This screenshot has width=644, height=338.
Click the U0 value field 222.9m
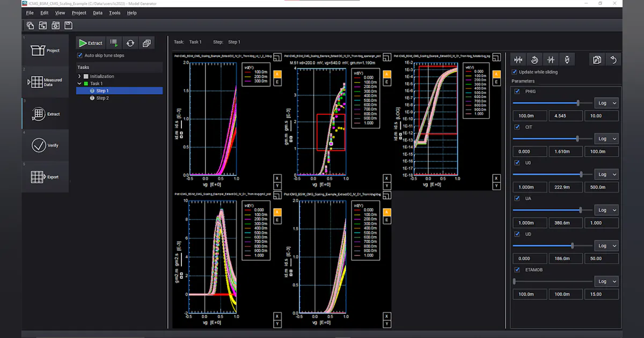pyautogui.click(x=565, y=187)
